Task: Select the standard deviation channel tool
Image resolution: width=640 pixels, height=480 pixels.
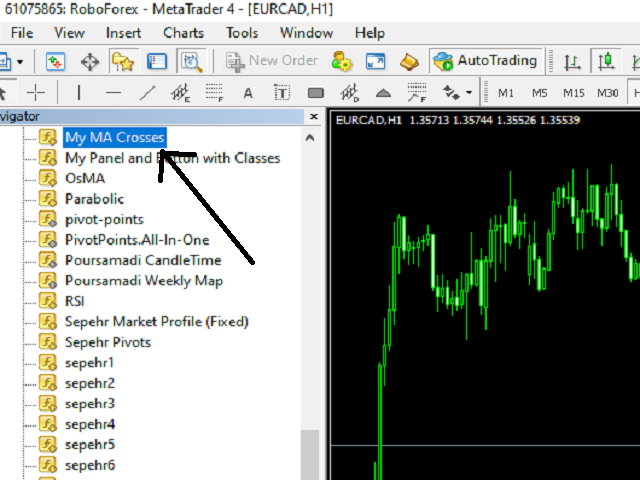Action: pyautogui.click(x=350, y=93)
